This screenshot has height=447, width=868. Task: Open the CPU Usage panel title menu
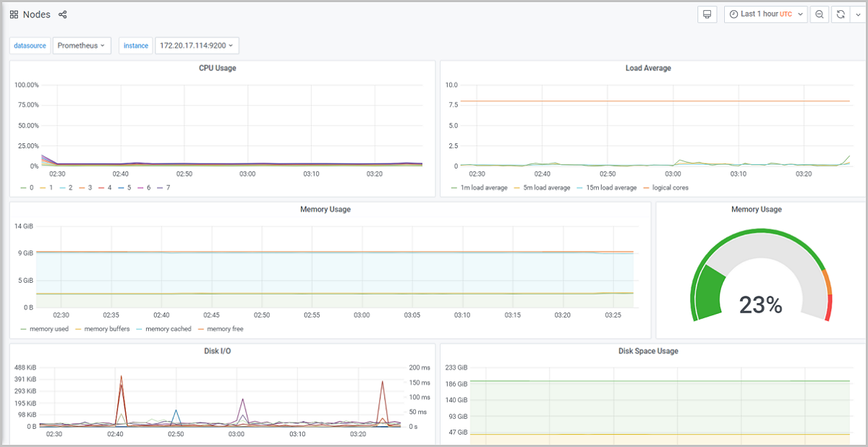click(x=218, y=68)
